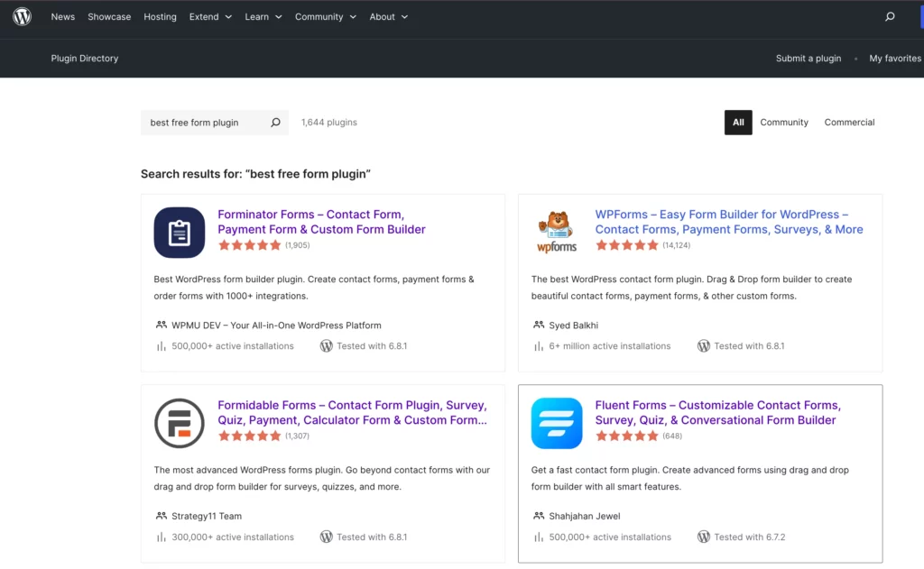Viewport: 924px width, 569px height.
Task: Click the WPForms bear mascot icon
Action: (x=556, y=232)
